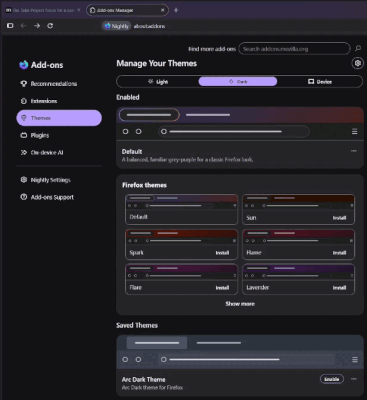The image size is (367, 400).
Task: Go forward with the forward arrow
Action: click(x=37, y=26)
